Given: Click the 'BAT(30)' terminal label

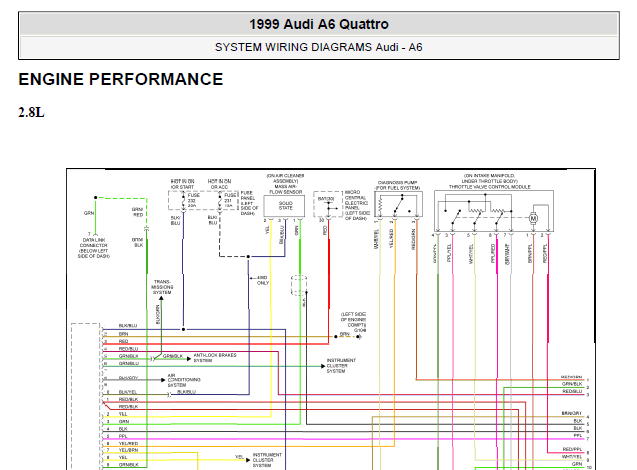Looking at the screenshot, I should [326, 199].
